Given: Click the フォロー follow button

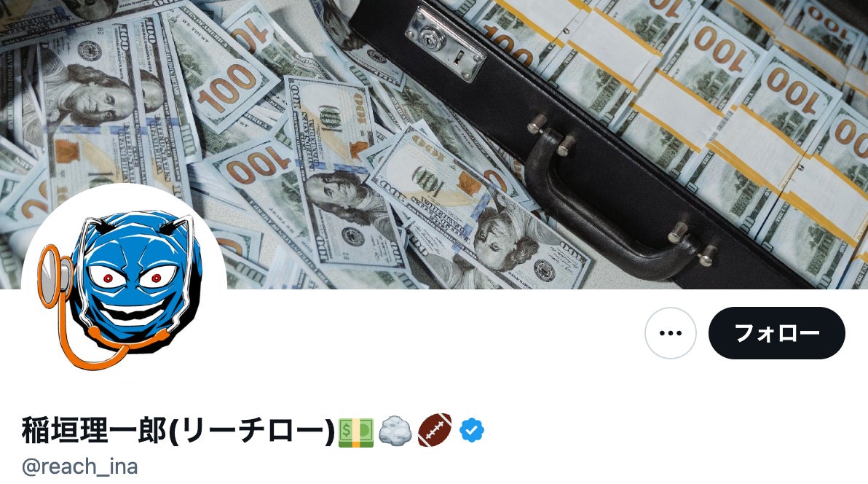Looking at the screenshot, I should [777, 333].
